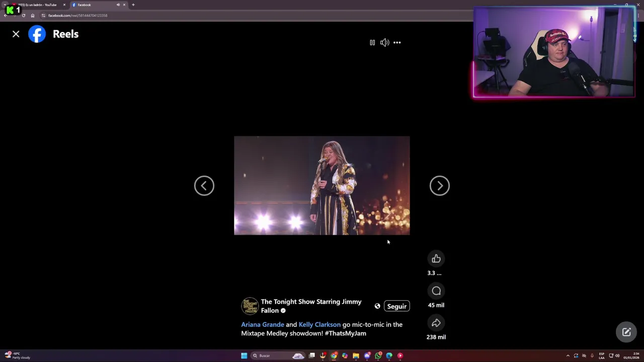Open the system tray volume control

pyautogui.click(x=617, y=356)
